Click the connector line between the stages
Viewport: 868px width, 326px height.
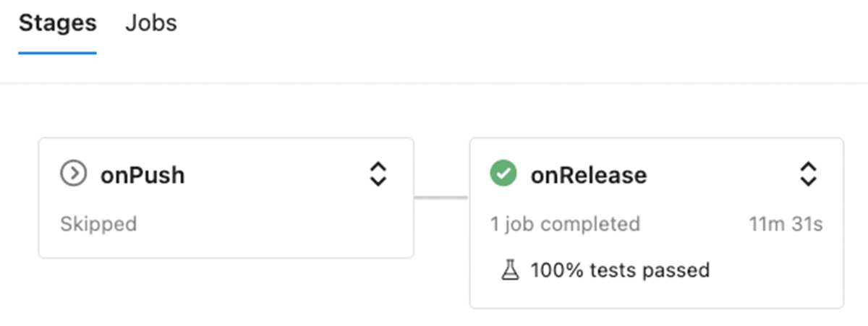point(441,197)
